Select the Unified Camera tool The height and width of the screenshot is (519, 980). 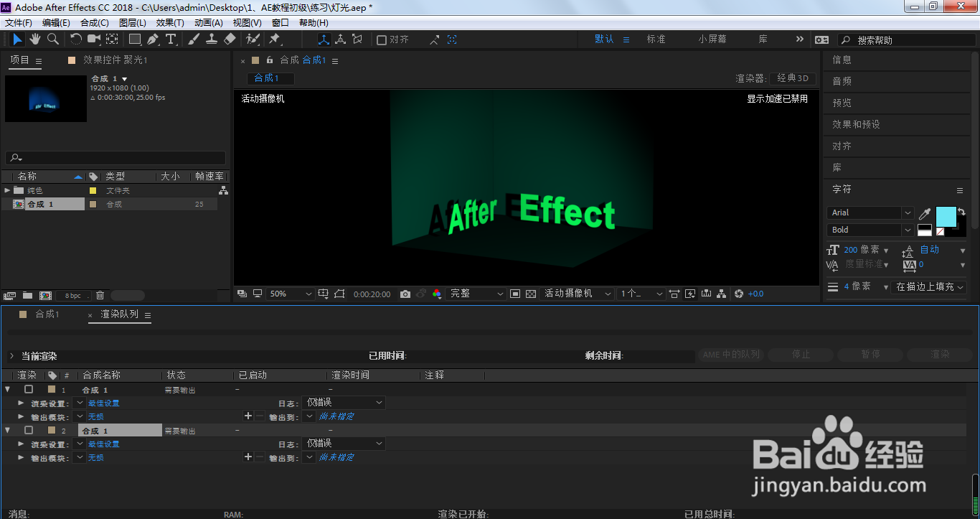pyautogui.click(x=94, y=39)
